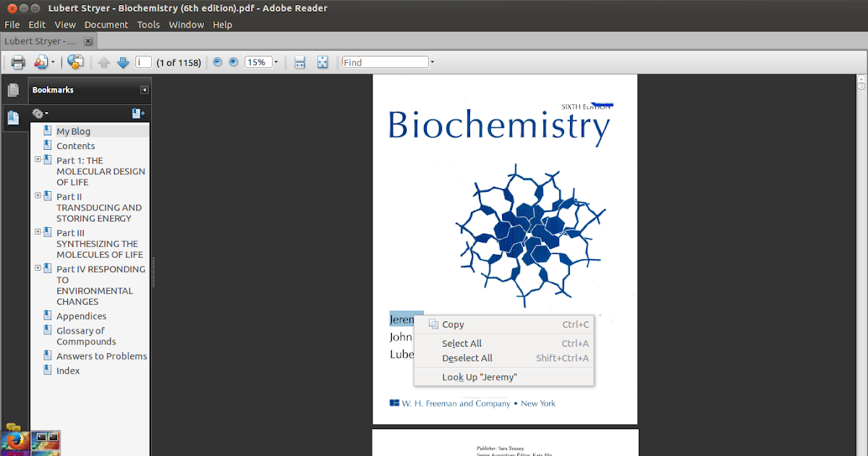Open the collaborate people icon in toolbar
The width and height of the screenshot is (868, 456).
click(x=40, y=62)
